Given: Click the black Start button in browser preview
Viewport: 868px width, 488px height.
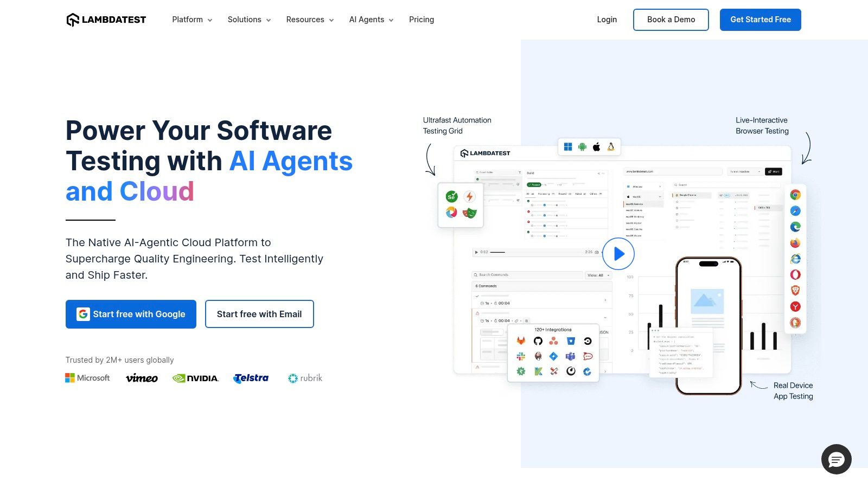Looking at the screenshot, I should tap(774, 171).
